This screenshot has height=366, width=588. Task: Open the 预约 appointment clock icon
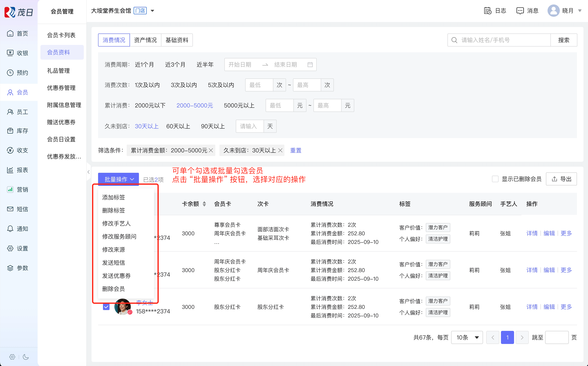click(x=10, y=73)
